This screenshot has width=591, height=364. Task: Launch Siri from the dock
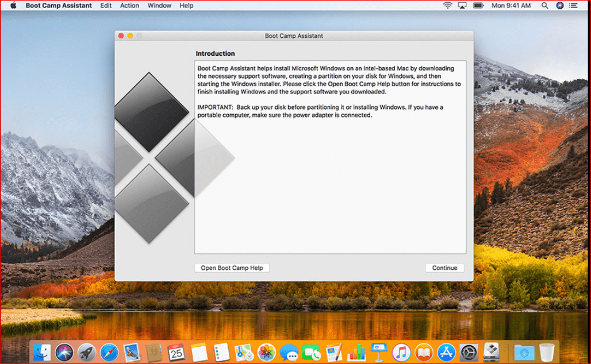point(64,353)
